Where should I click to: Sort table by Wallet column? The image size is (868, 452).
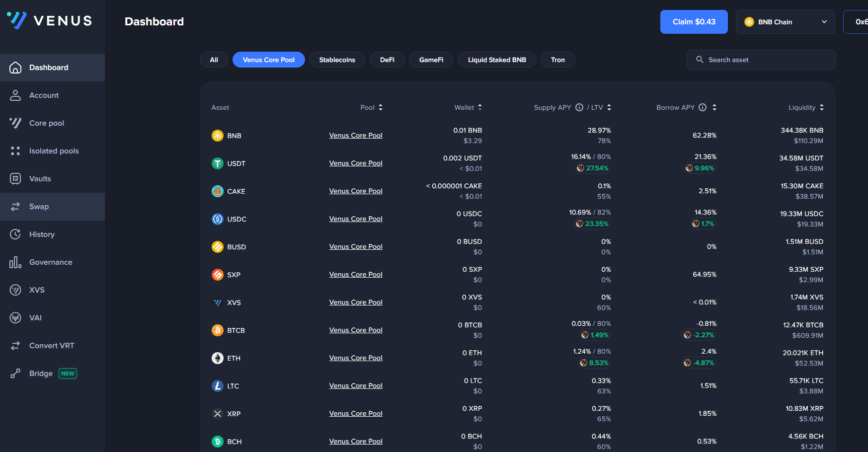(x=469, y=107)
